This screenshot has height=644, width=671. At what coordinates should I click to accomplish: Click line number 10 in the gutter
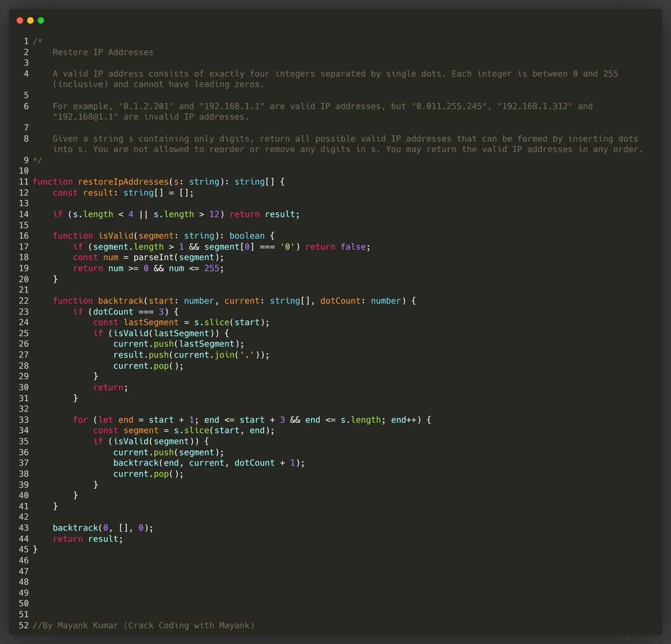[23, 171]
